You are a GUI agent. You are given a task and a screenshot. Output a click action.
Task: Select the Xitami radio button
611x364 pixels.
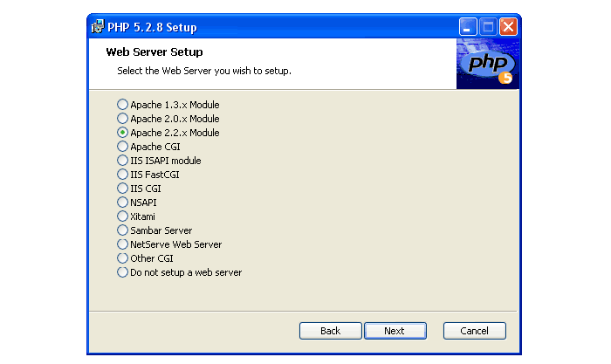(122, 216)
